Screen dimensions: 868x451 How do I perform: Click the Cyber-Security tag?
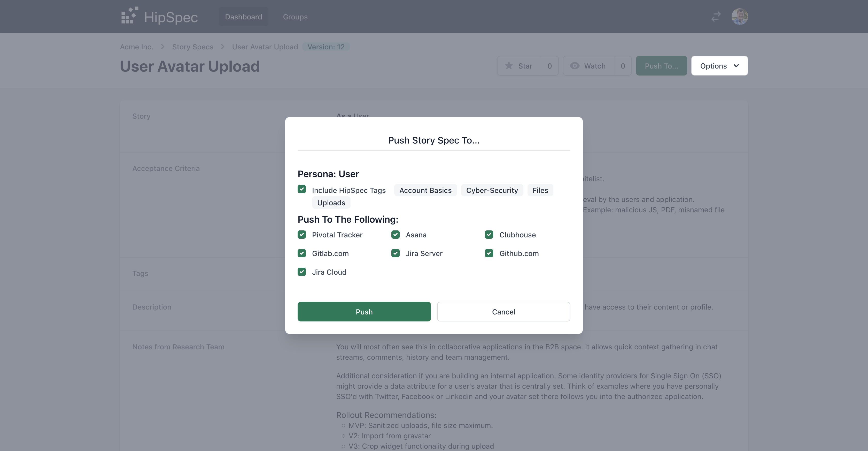[x=492, y=190]
